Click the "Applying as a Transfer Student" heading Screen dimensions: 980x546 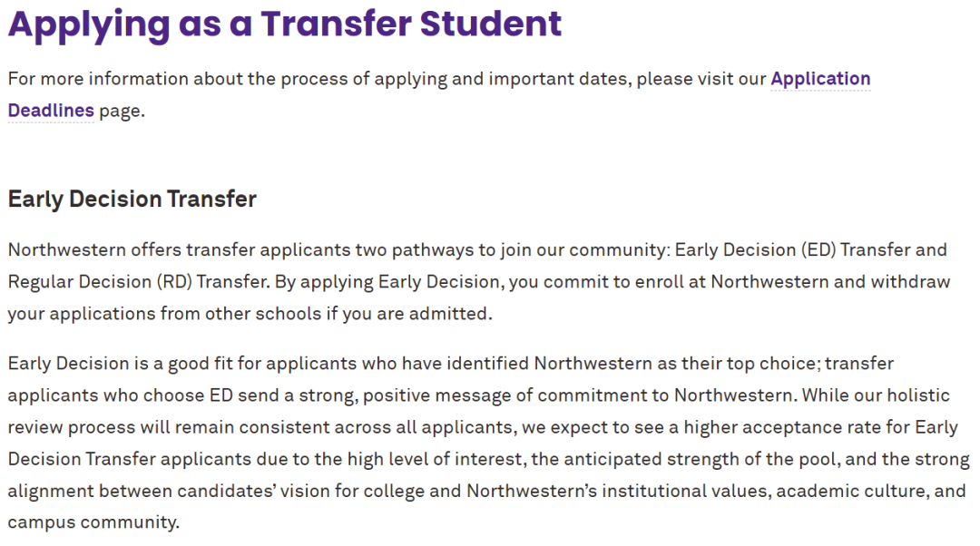pyautogui.click(x=285, y=25)
